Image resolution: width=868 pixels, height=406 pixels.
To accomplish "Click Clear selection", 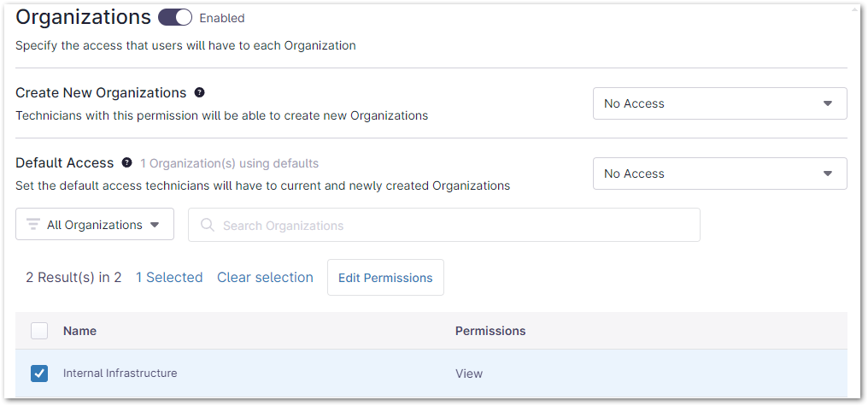I will (x=265, y=277).
